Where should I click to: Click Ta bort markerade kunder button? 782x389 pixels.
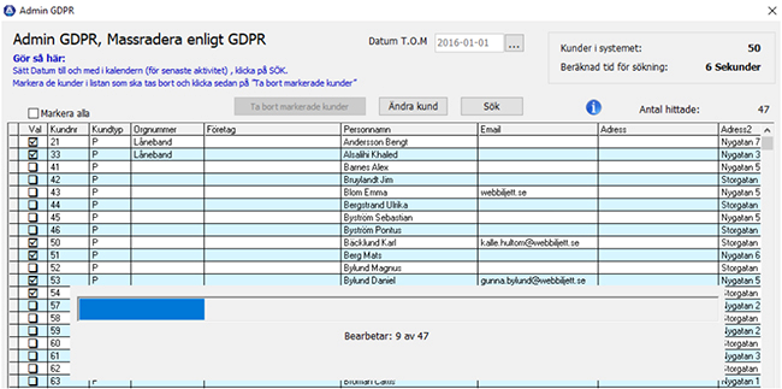(x=300, y=106)
